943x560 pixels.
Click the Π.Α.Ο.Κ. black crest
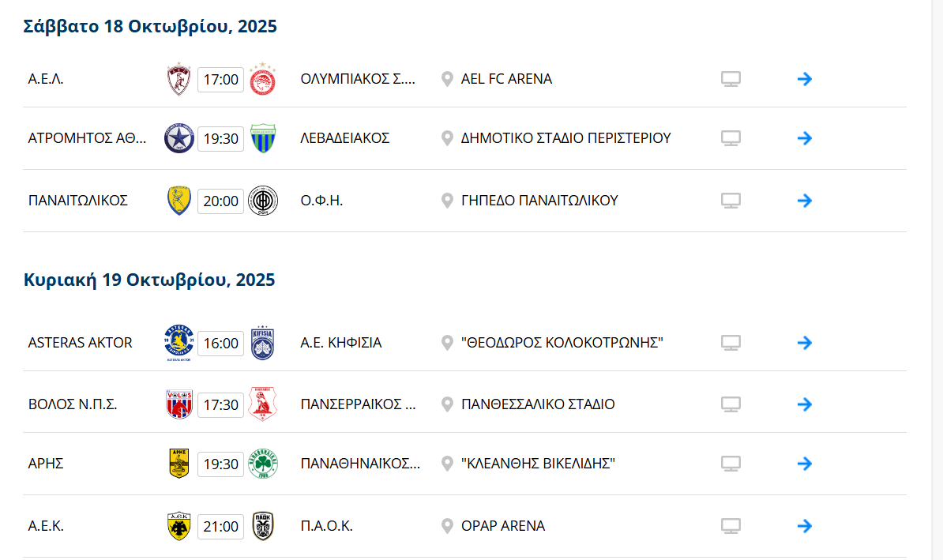262,526
